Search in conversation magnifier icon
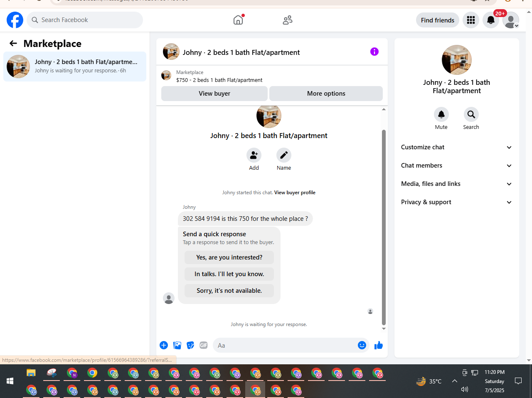The image size is (532, 398). point(471,114)
